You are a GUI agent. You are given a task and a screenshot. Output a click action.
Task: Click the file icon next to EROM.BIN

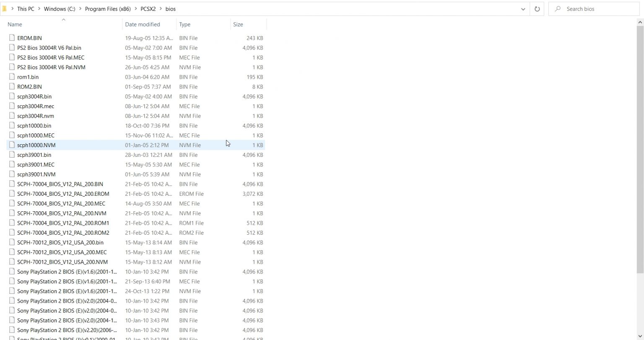pyautogui.click(x=12, y=38)
